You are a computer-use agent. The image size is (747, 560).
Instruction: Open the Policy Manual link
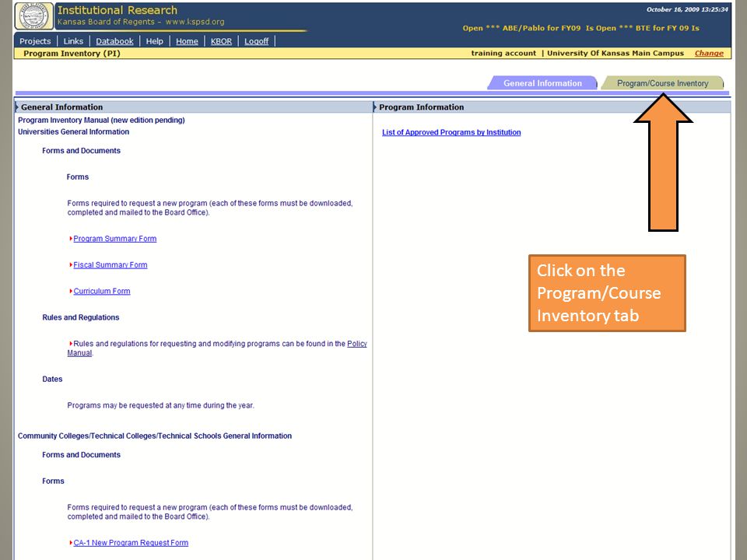357,344
